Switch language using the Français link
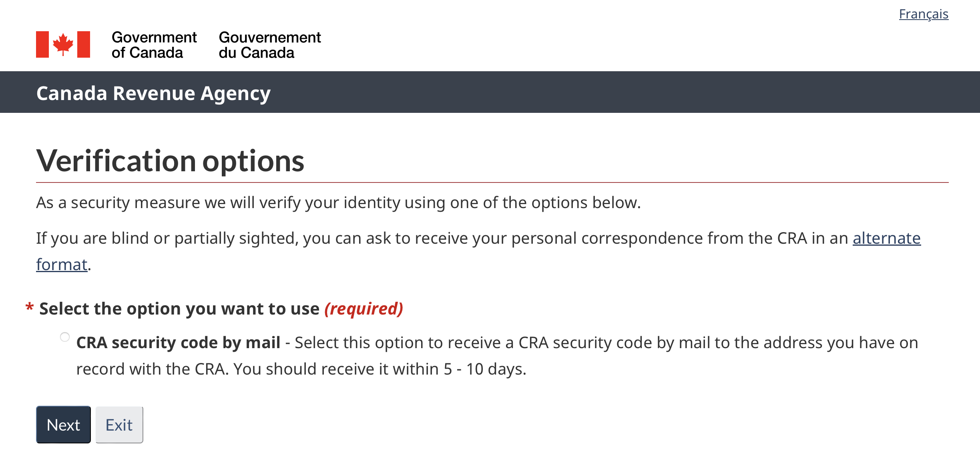980x453 pixels. point(923,14)
